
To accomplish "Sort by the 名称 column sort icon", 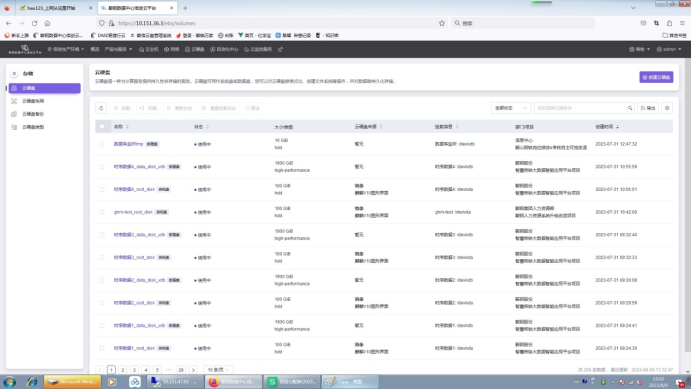I will [128, 127].
